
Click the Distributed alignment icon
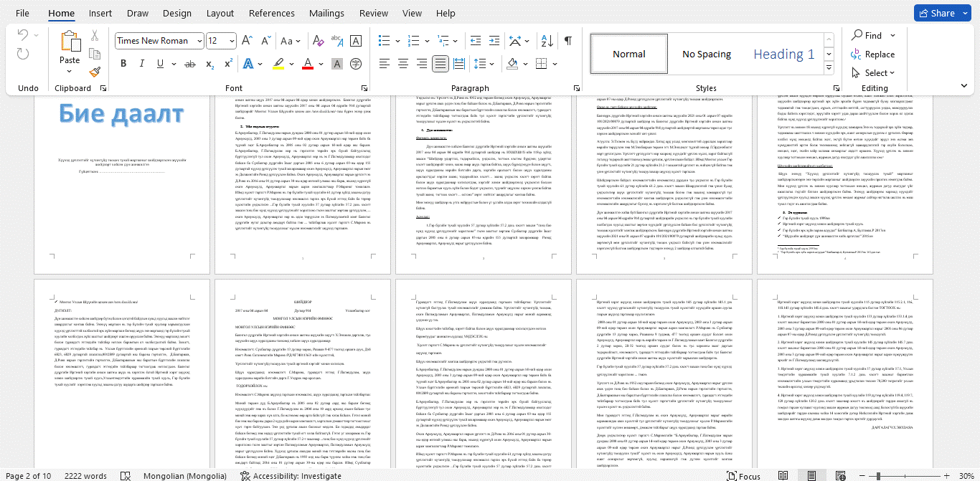coord(459,64)
